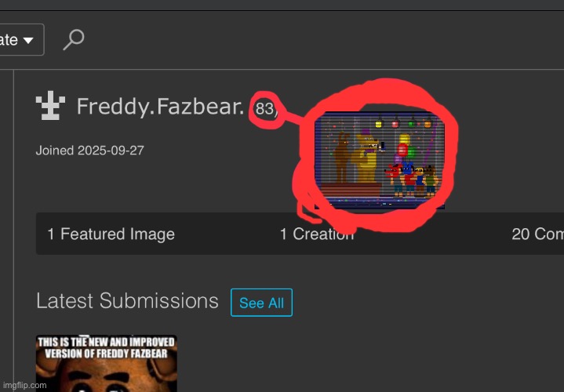Open the search magnifier icon

(x=74, y=39)
